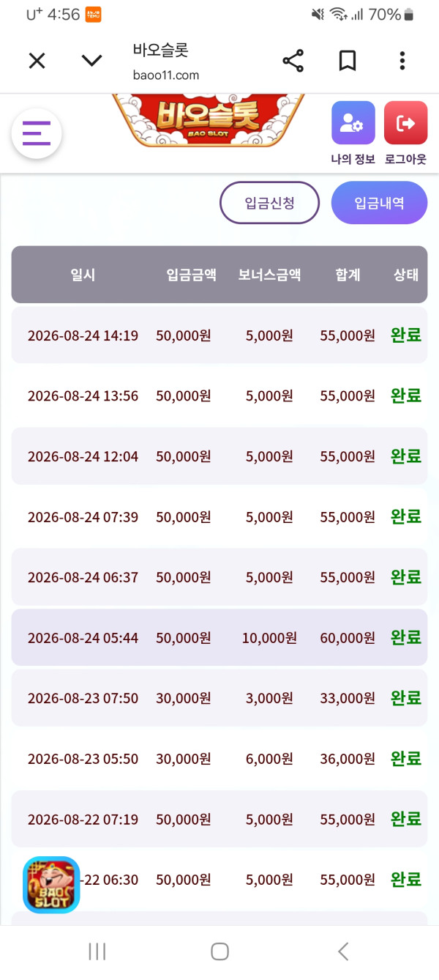Screen dimensions: 439x980
Task: Tap the 상태 column header
Action: (406, 275)
